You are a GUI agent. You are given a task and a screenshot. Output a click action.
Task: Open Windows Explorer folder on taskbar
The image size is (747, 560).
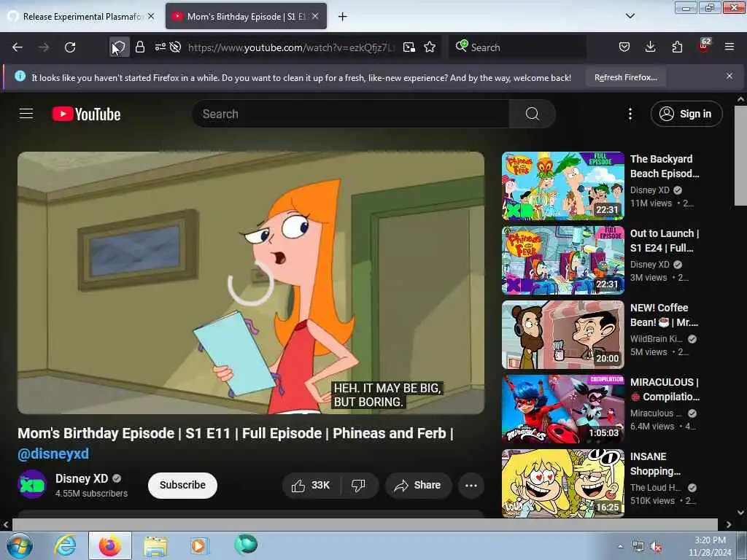tap(155, 545)
